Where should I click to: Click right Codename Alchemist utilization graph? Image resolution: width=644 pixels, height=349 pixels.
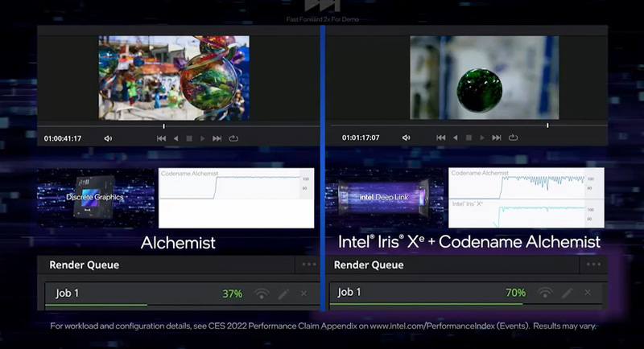coord(526,183)
